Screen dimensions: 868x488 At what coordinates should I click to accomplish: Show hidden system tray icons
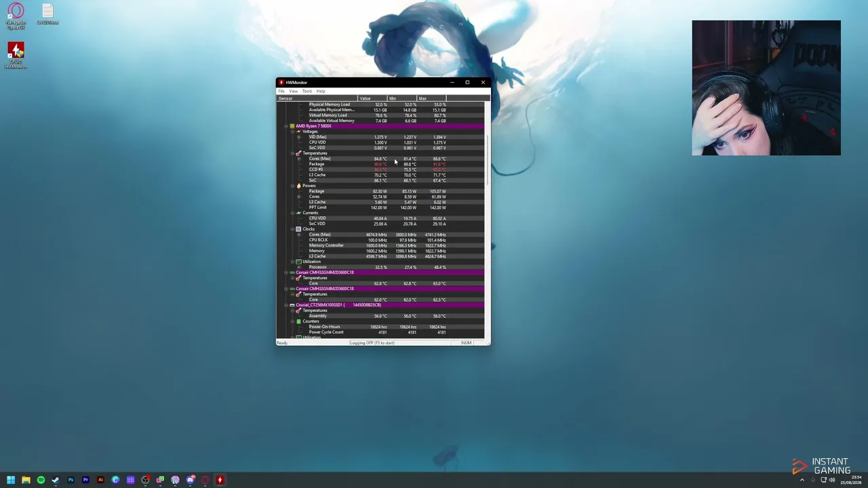coord(802,480)
